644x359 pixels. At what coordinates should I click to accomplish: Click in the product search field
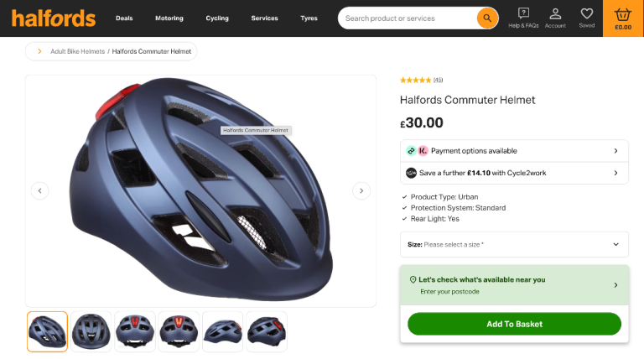pyautogui.click(x=408, y=18)
